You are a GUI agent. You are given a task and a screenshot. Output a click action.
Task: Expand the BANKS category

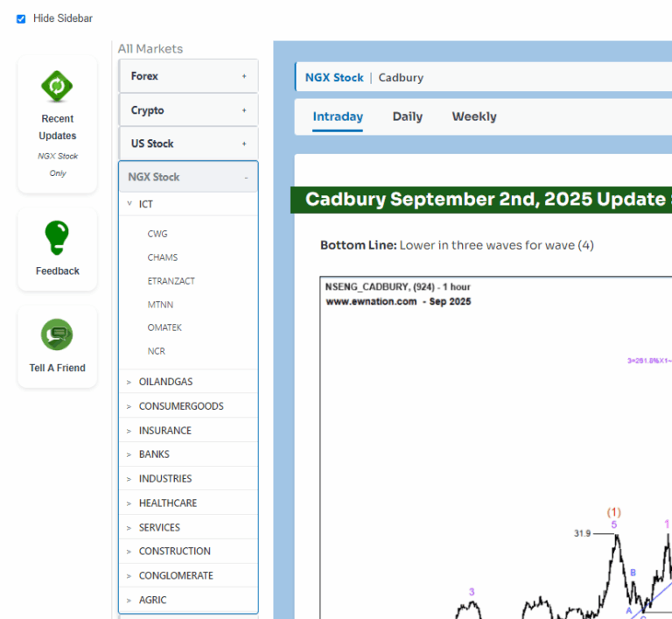pyautogui.click(x=188, y=454)
